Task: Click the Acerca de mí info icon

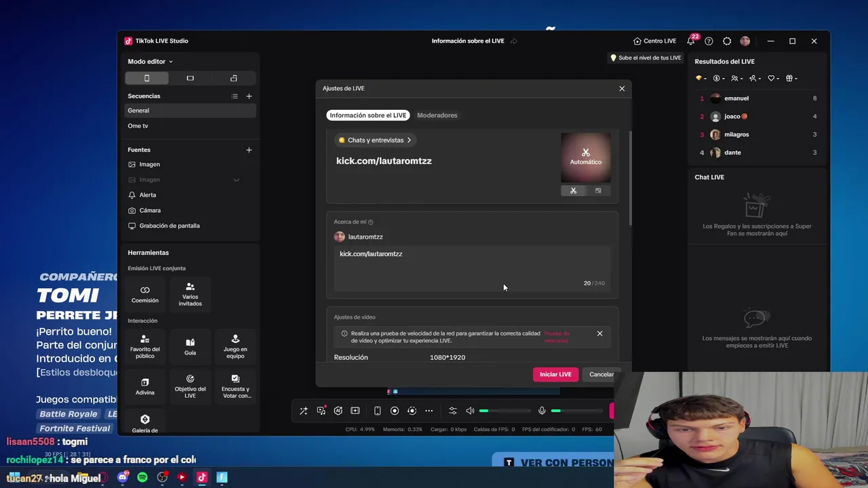Action: pyautogui.click(x=370, y=222)
